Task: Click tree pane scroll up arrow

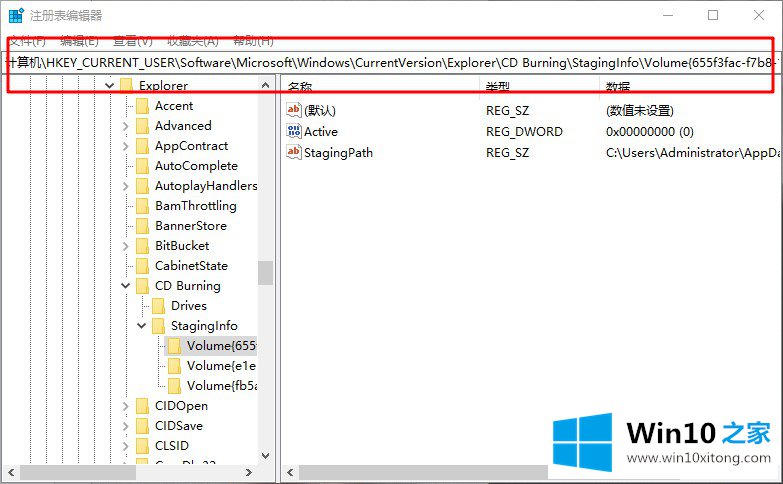Action: point(266,85)
